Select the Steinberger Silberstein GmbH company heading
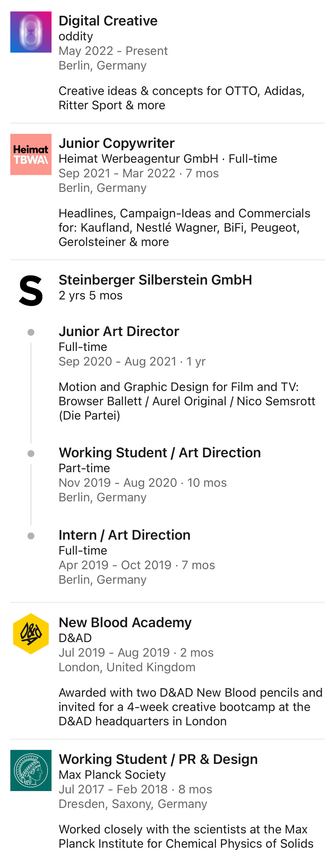Screen dimensions: 335x868 click(155, 280)
